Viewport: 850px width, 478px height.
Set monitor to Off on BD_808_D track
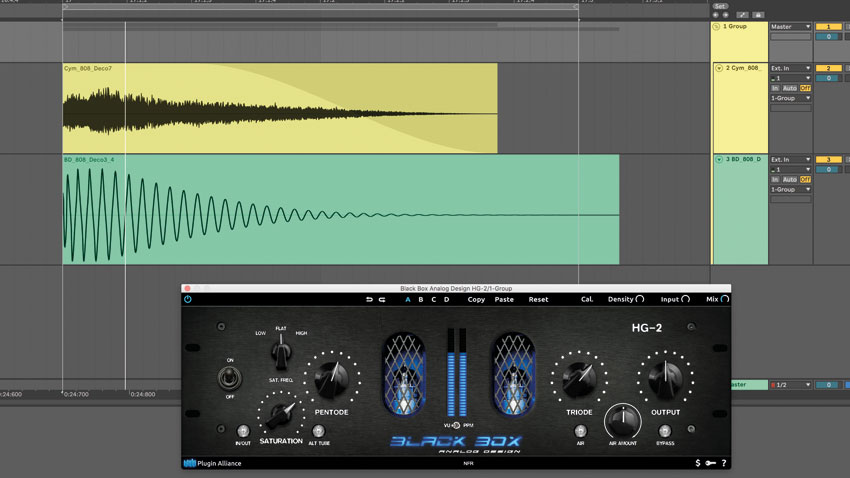pyautogui.click(x=806, y=179)
